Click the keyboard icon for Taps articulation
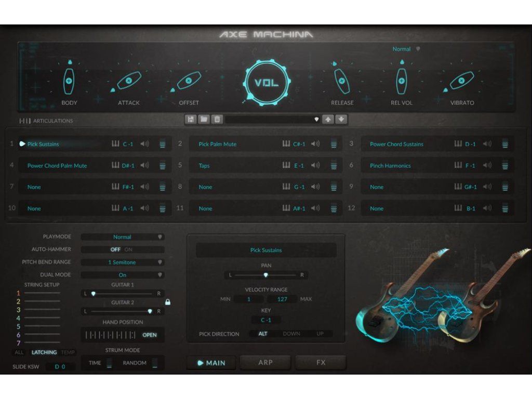 [x=286, y=165]
